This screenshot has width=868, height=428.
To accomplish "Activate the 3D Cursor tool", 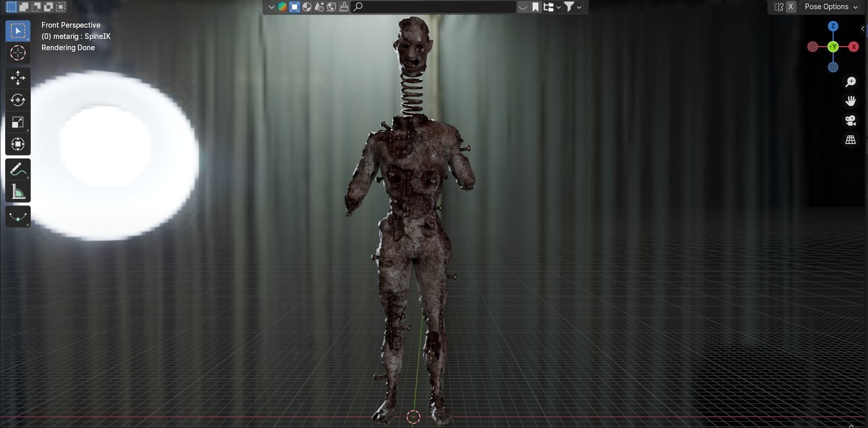I will coord(18,53).
